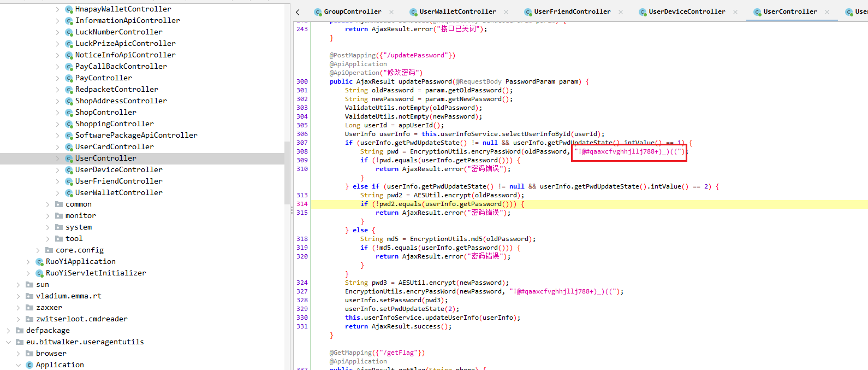Click the monitor package folder icon
The image size is (868, 370).
click(59, 216)
